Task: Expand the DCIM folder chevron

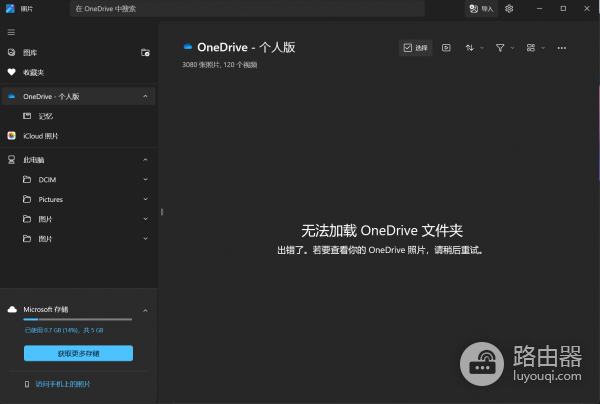Action: pyautogui.click(x=145, y=179)
